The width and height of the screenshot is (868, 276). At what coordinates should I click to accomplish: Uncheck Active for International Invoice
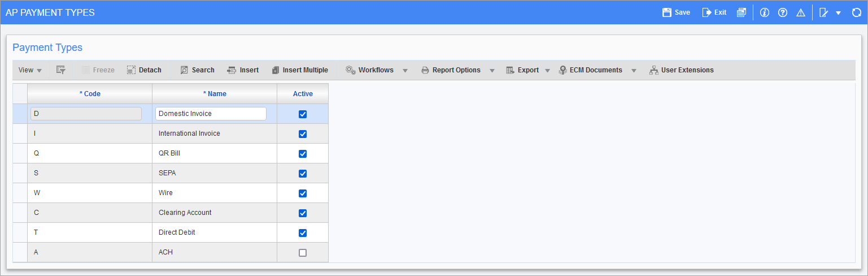pyautogui.click(x=303, y=134)
